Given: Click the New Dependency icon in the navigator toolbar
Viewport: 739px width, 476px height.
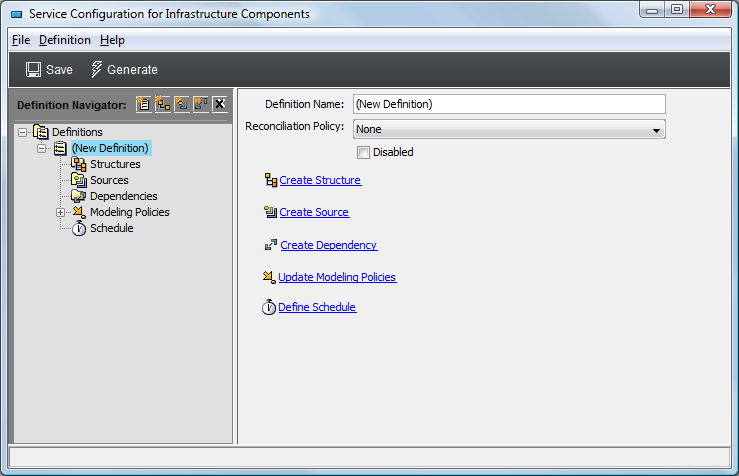Looking at the screenshot, I should click(x=201, y=104).
